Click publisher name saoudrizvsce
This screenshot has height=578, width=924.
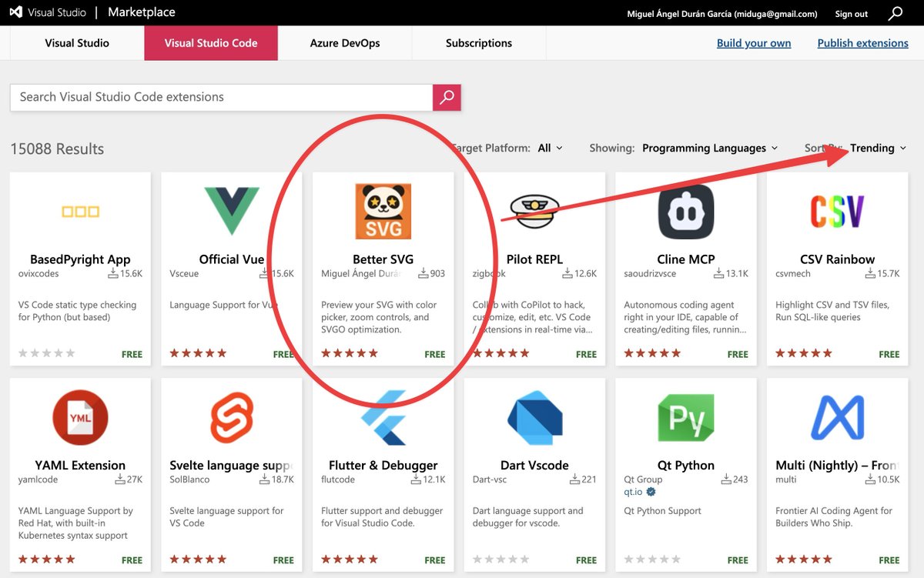coord(651,273)
